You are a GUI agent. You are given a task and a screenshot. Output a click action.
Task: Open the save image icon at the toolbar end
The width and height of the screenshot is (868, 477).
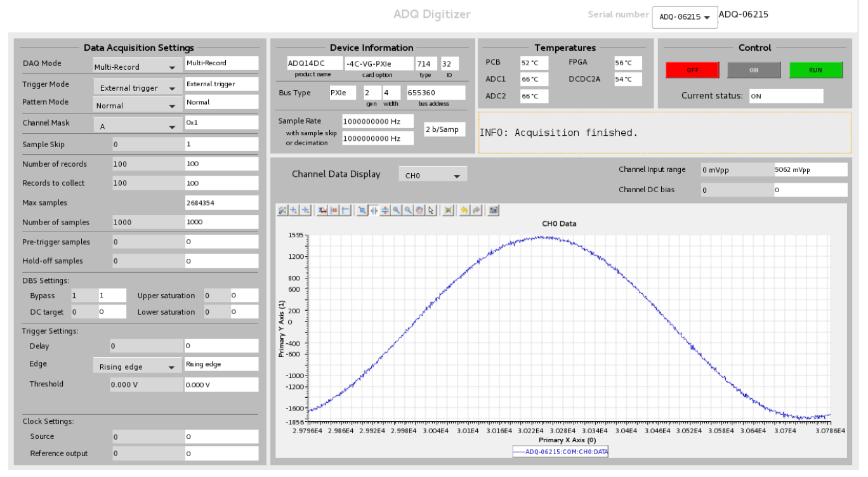(492, 209)
